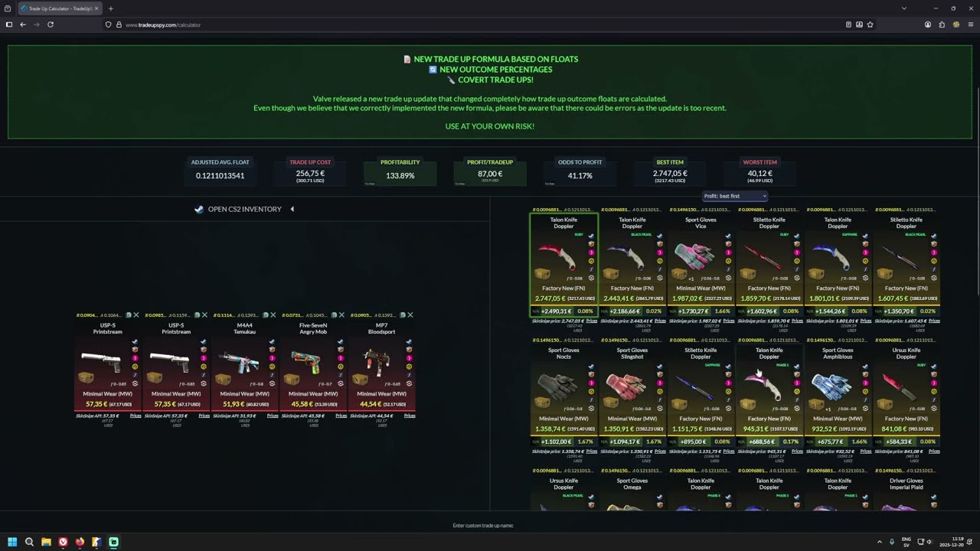
Task: Remove the USP-S Printstream with float 0.0985
Action: click(205, 315)
